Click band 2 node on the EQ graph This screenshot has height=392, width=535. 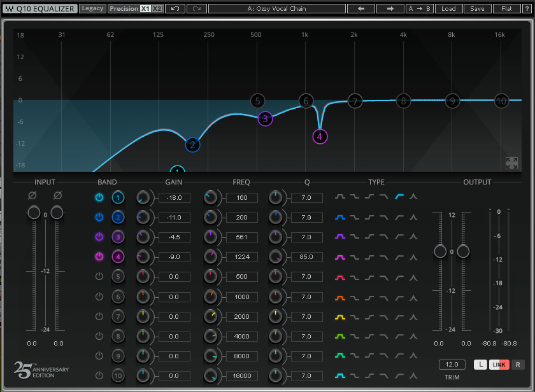tap(192, 145)
